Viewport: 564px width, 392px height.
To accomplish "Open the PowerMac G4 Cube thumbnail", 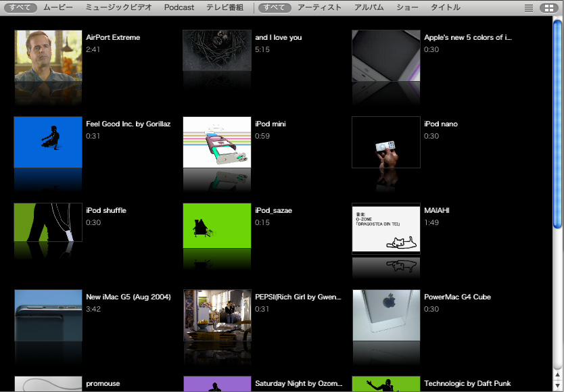I will coord(386,316).
